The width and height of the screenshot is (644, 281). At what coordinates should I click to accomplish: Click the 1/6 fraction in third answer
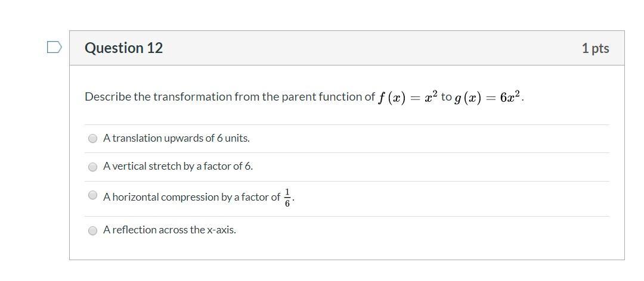coord(287,198)
